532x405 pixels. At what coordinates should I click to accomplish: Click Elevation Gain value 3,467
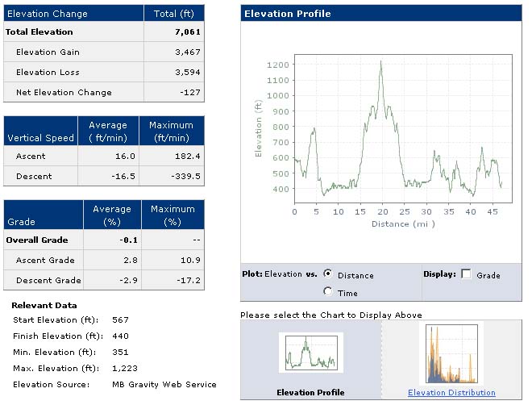point(188,52)
